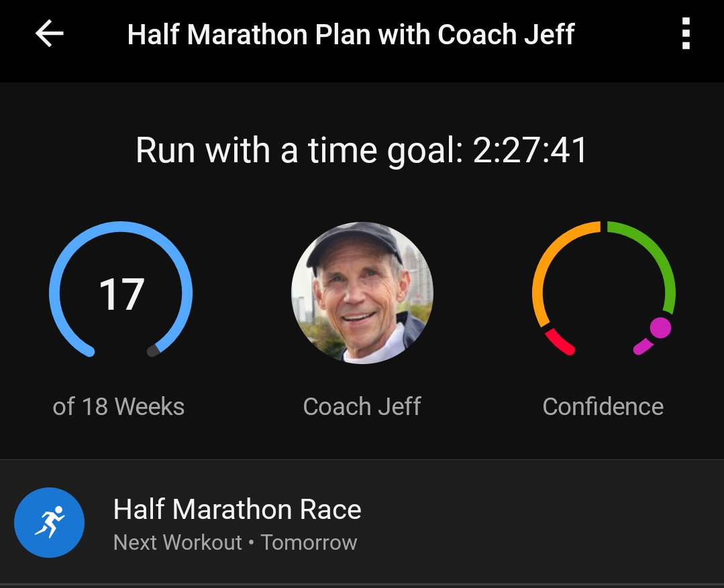Tap Coach Jeff's profile photo
This screenshot has width=724, height=588.
coord(362,293)
